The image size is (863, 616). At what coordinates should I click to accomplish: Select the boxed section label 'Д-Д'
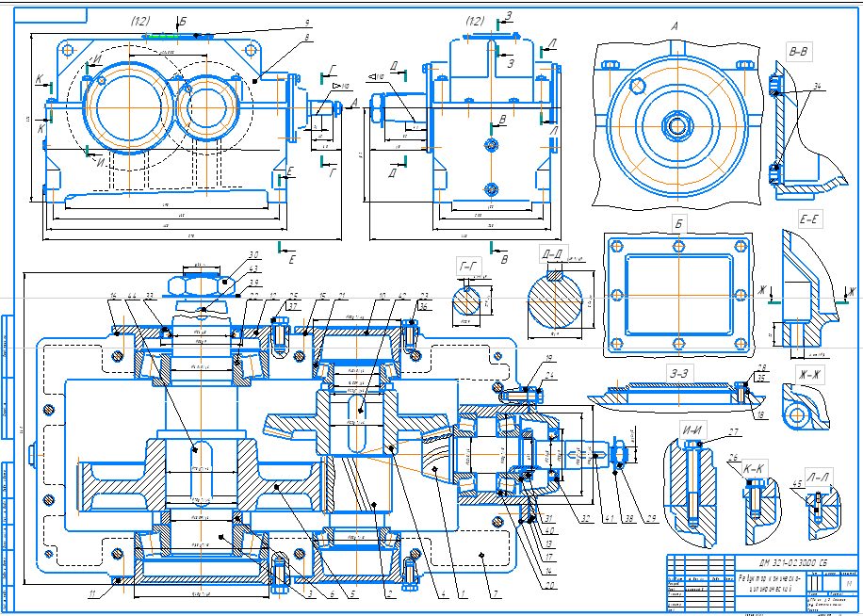[x=554, y=256]
